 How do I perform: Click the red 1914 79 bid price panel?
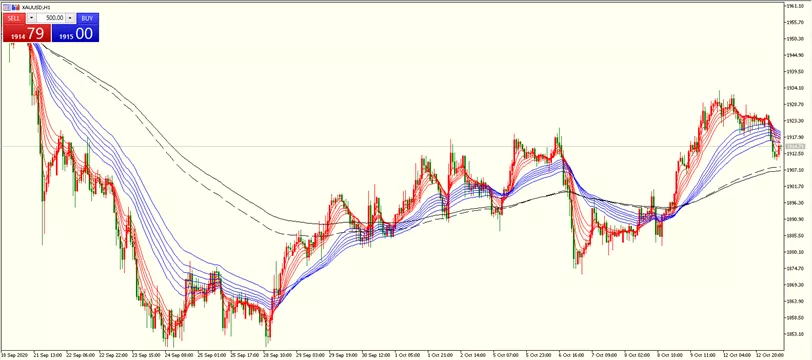point(27,34)
